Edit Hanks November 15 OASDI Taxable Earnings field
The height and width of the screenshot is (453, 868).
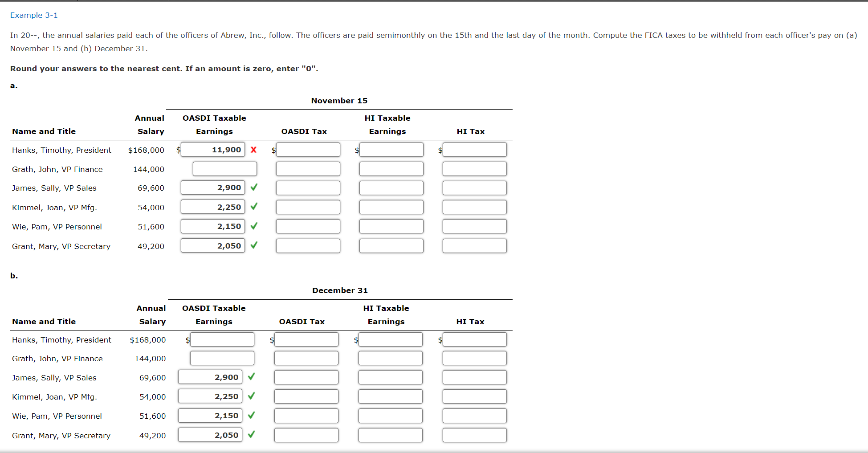pos(213,150)
